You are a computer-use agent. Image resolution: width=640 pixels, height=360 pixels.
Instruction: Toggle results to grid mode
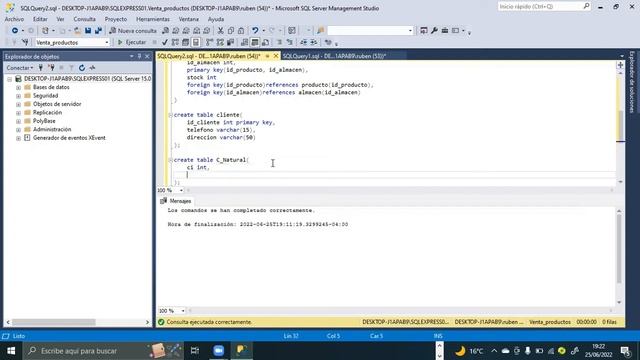coord(255,42)
